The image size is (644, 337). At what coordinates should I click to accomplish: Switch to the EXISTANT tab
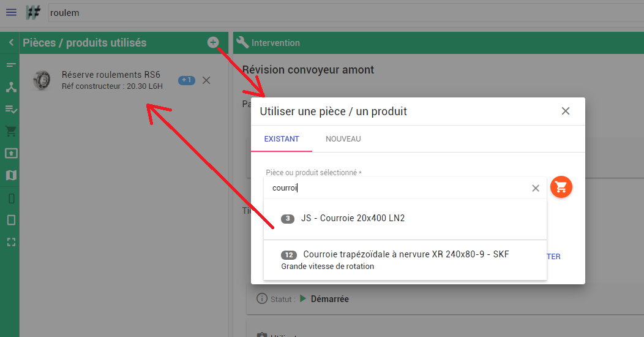pyautogui.click(x=282, y=139)
